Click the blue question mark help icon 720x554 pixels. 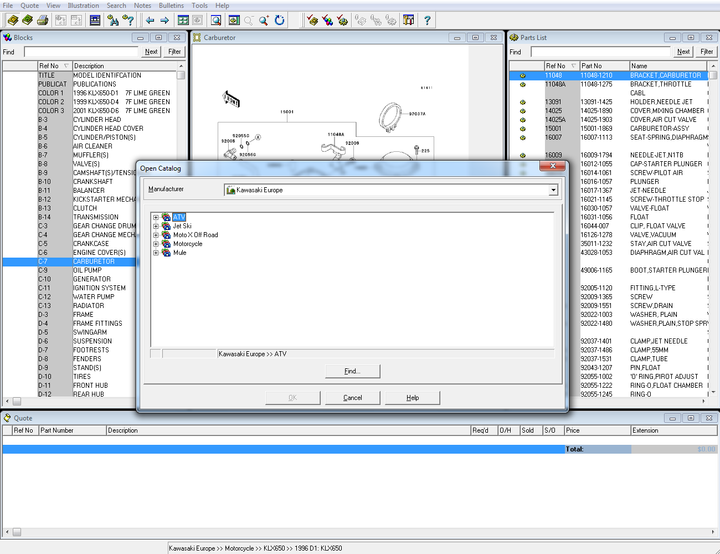pyautogui.click(x=427, y=20)
